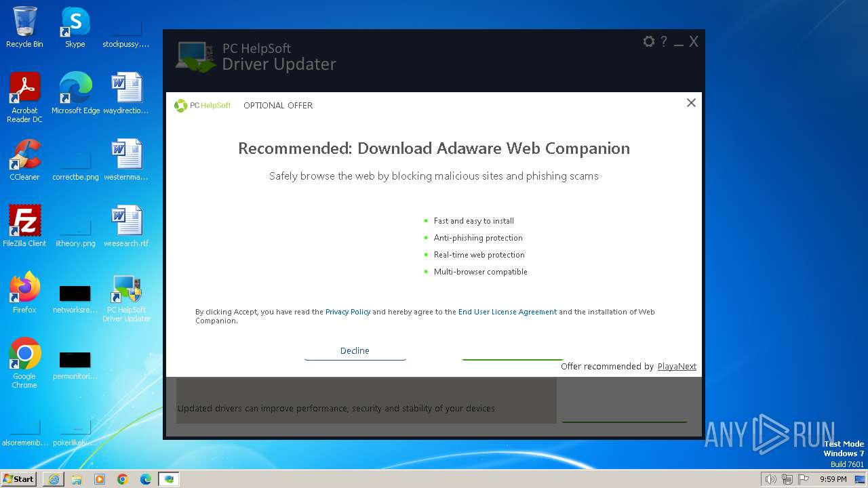Open Driver Updater help question mark
Screen dimensions: 868x488
coord(664,41)
